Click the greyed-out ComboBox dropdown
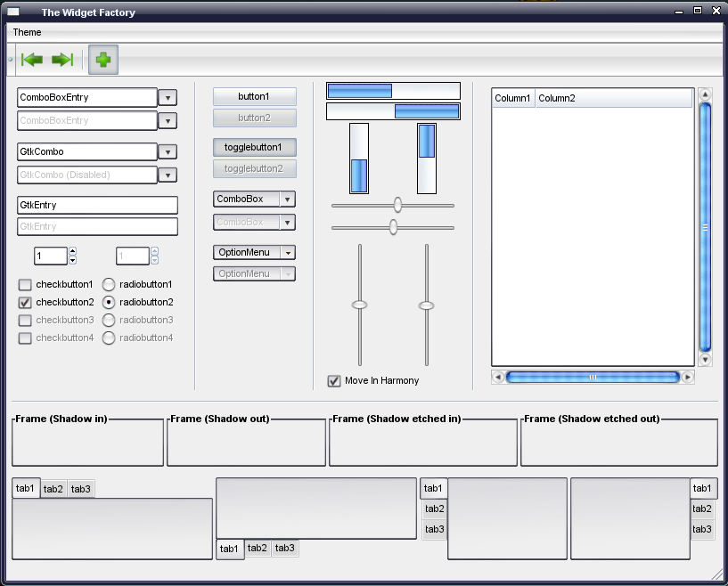Image resolution: width=728 pixels, height=586 pixels. pyautogui.click(x=255, y=223)
